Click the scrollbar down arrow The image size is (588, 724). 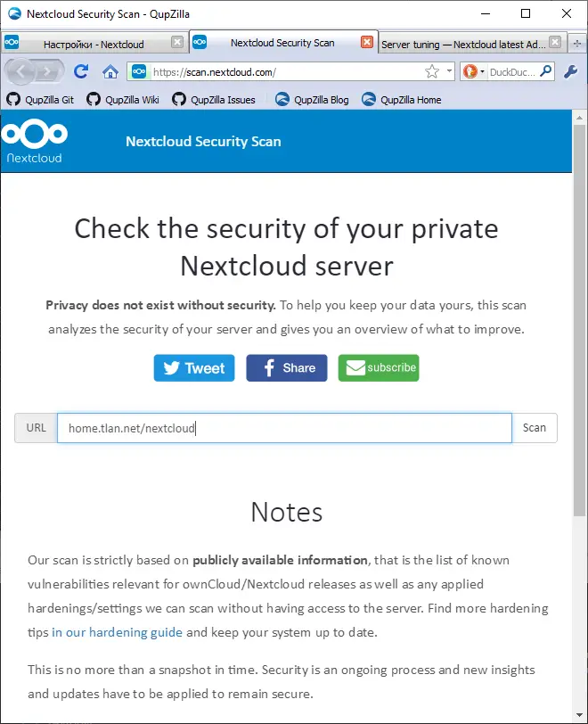[579, 715]
